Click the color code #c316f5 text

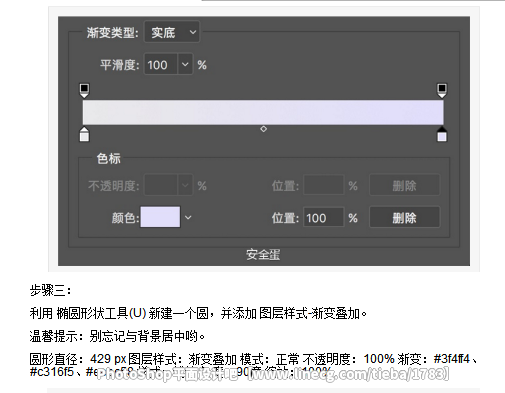[x=52, y=372]
